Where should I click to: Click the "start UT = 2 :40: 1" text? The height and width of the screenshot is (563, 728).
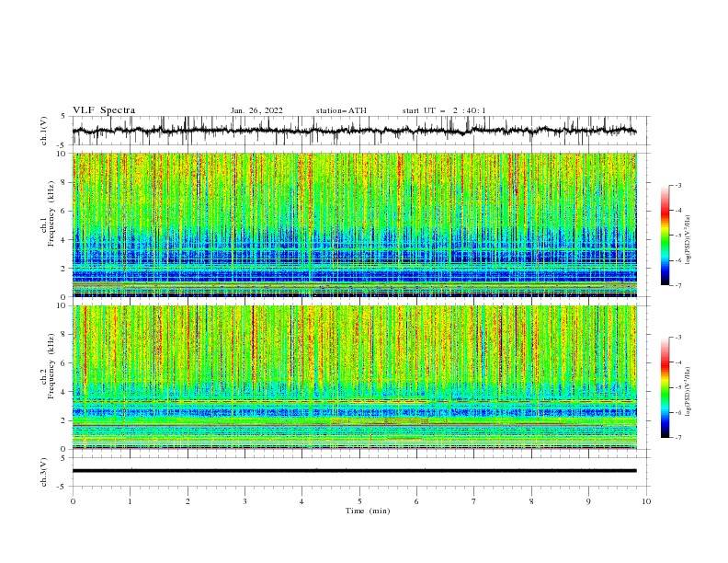(x=444, y=110)
